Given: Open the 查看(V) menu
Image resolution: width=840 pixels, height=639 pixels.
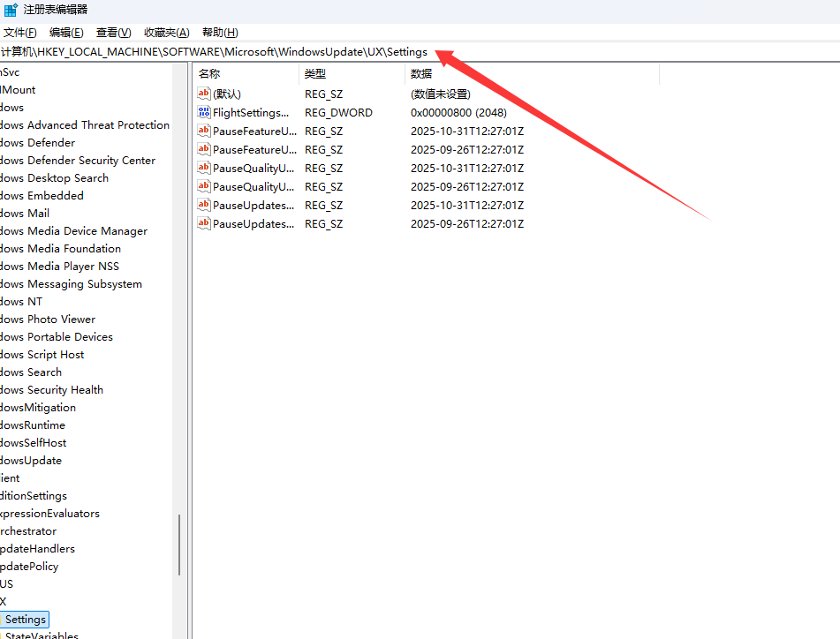Looking at the screenshot, I should [x=113, y=33].
